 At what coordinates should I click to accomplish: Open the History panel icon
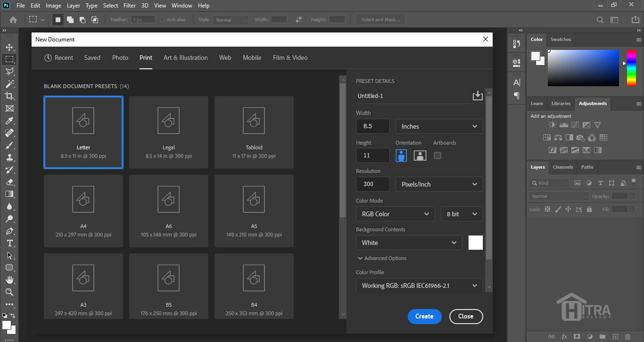click(517, 44)
